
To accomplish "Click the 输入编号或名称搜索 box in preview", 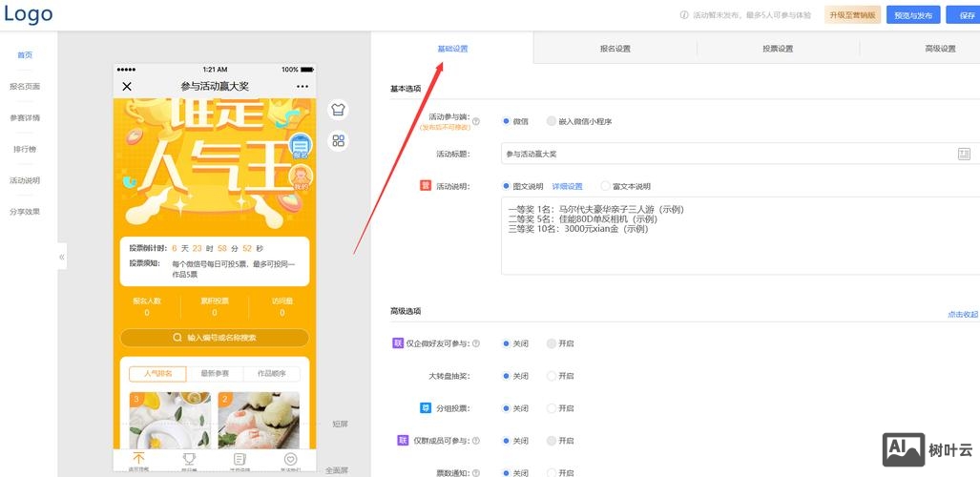I will [x=215, y=338].
